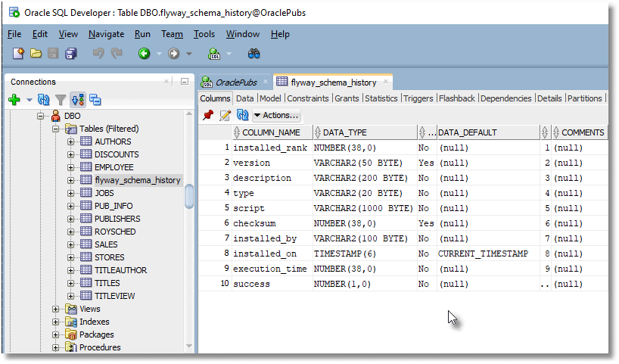Minimize the Connections panel
The width and height of the screenshot is (619, 364).
click(184, 82)
